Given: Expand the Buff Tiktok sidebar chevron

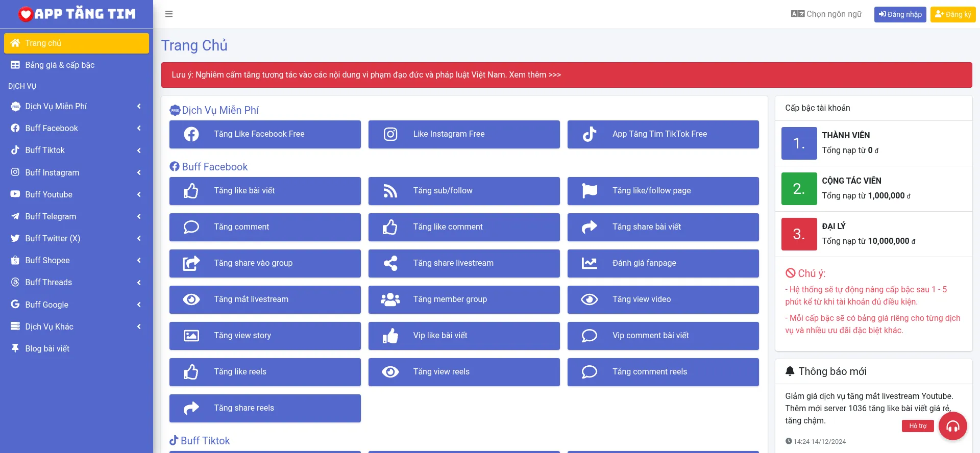Looking at the screenshot, I should [139, 150].
